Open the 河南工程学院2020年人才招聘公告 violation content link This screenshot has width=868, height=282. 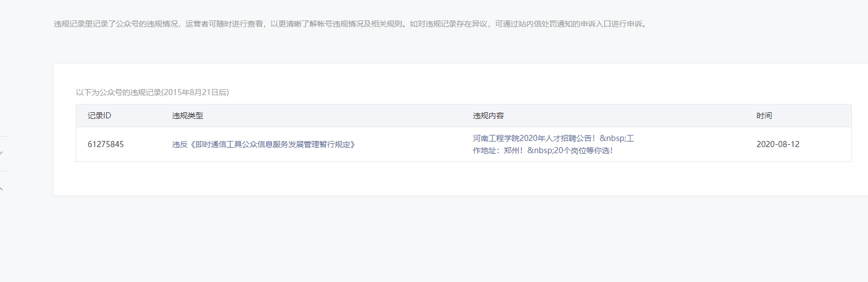pos(534,138)
